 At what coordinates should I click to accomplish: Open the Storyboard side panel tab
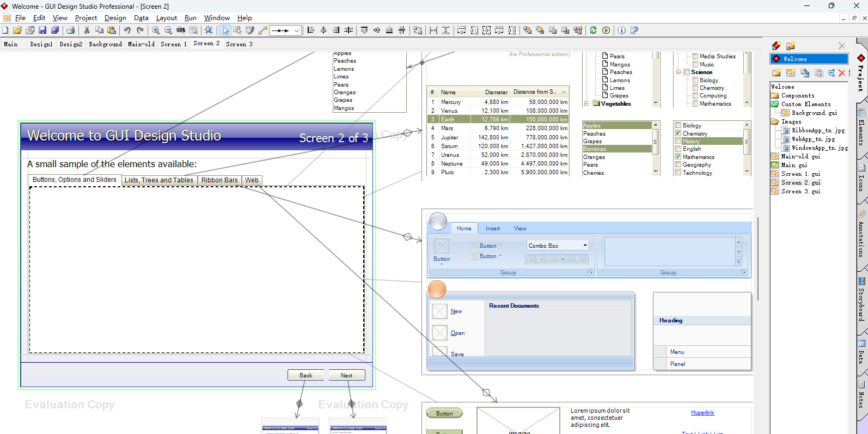[x=861, y=299]
